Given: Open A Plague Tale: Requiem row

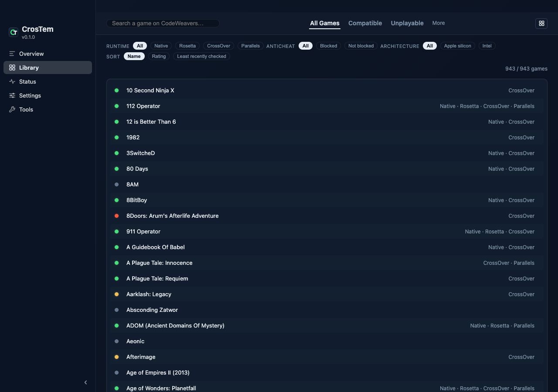Looking at the screenshot, I should [x=327, y=279].
